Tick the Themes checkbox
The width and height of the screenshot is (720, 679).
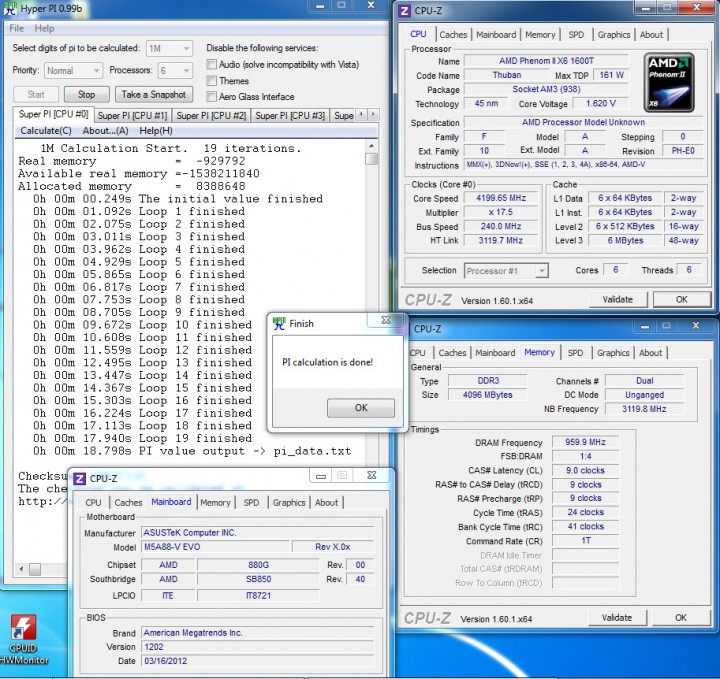(x=211, y=81)
